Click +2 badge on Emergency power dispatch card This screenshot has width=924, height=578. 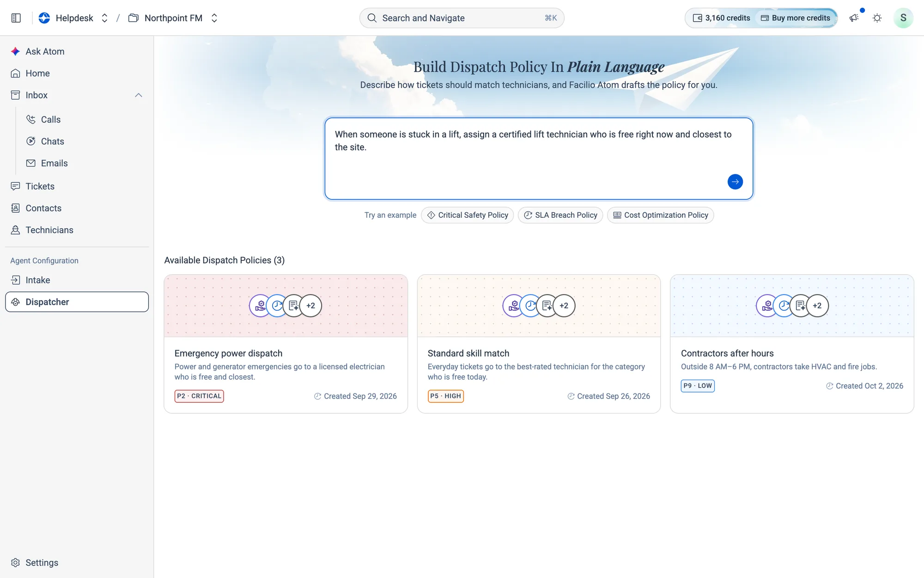click(x=310, y=306)
